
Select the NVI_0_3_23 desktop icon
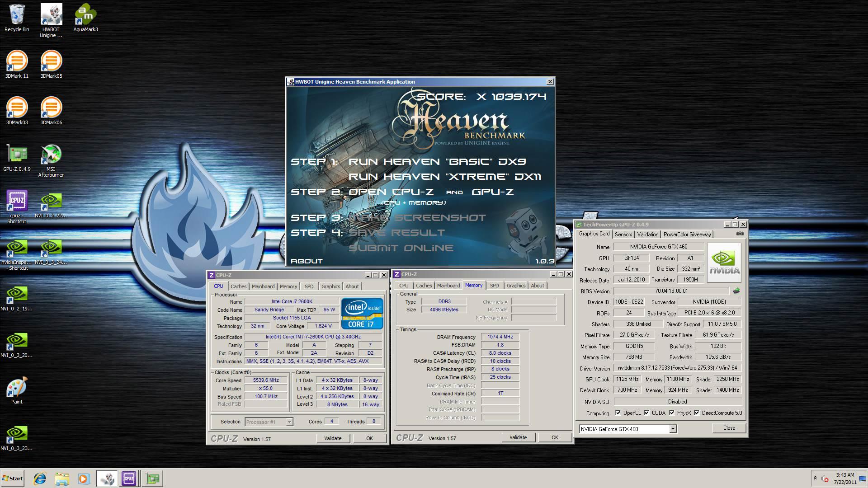pyautogui.click(x=17, y=438)
